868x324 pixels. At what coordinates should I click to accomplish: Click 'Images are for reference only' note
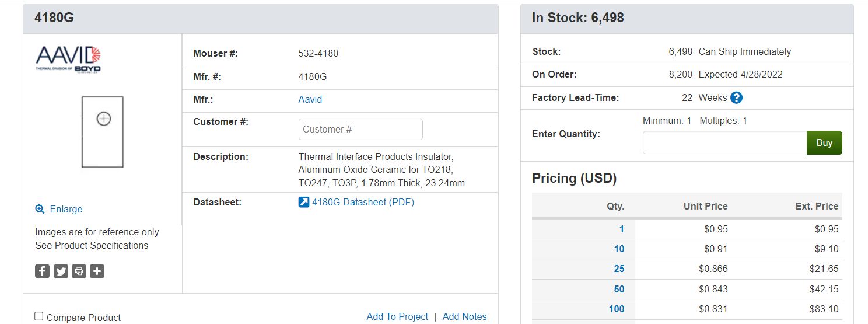[x=97, y=232]
